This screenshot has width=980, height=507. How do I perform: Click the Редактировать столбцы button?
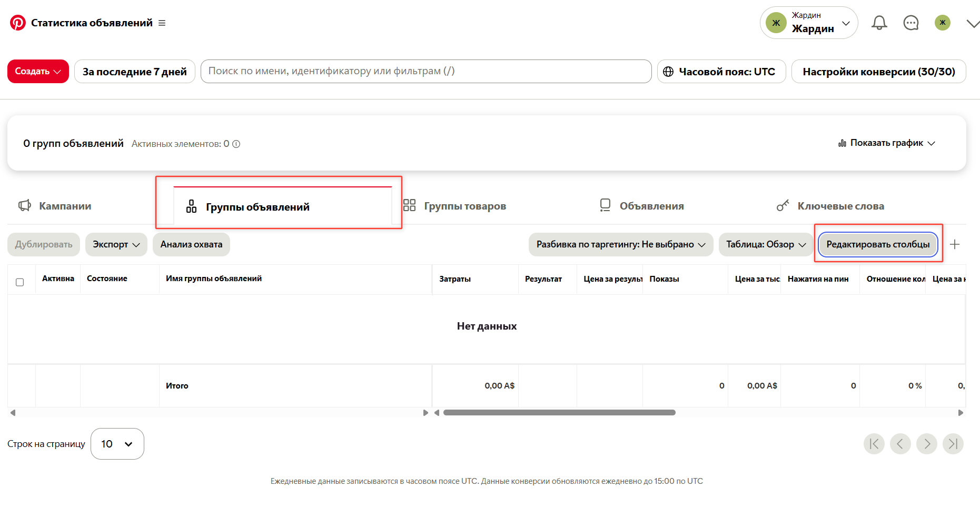click(x=878, y=244)
